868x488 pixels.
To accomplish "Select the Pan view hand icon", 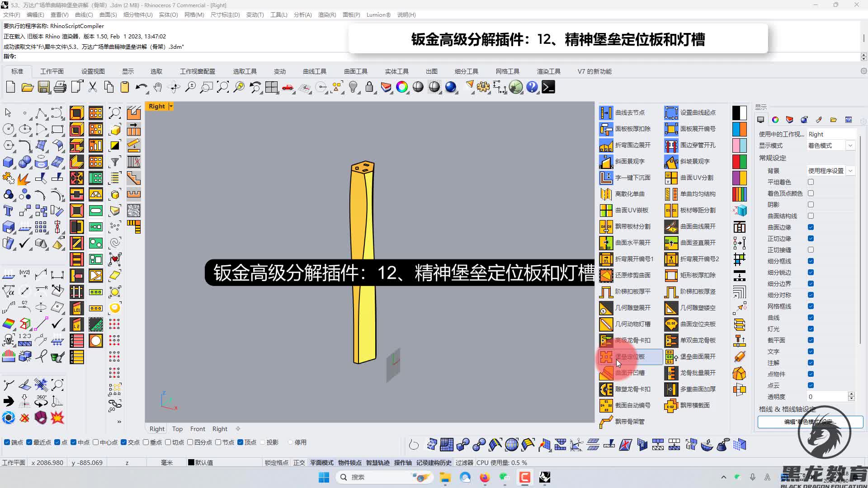I will (x=158, y=87).
